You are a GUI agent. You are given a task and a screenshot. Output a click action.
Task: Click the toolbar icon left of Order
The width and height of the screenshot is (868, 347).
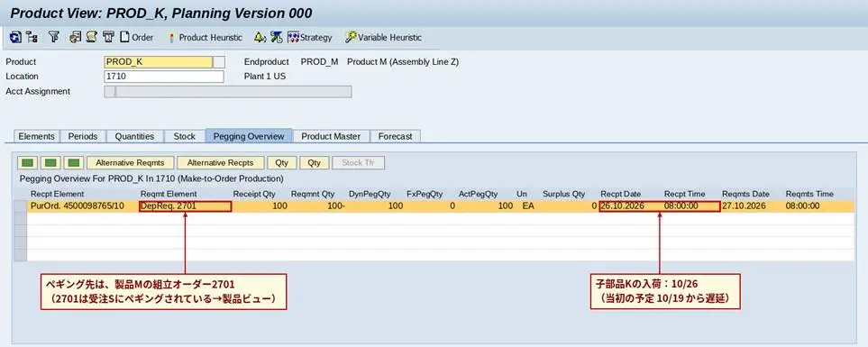coord(108,37)
